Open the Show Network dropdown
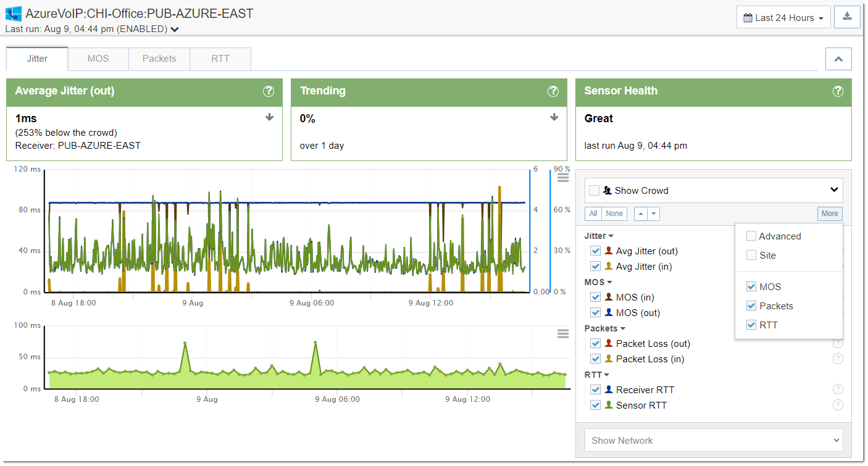Image resolution: width=868 pixels, height=466 pixels. (714, 440)
